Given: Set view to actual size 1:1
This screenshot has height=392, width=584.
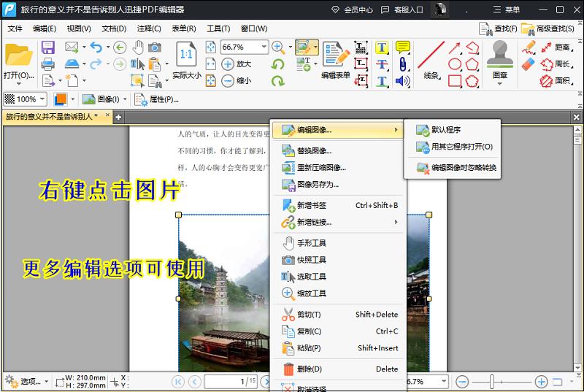Looking at the screenshot, I should 187,60.
